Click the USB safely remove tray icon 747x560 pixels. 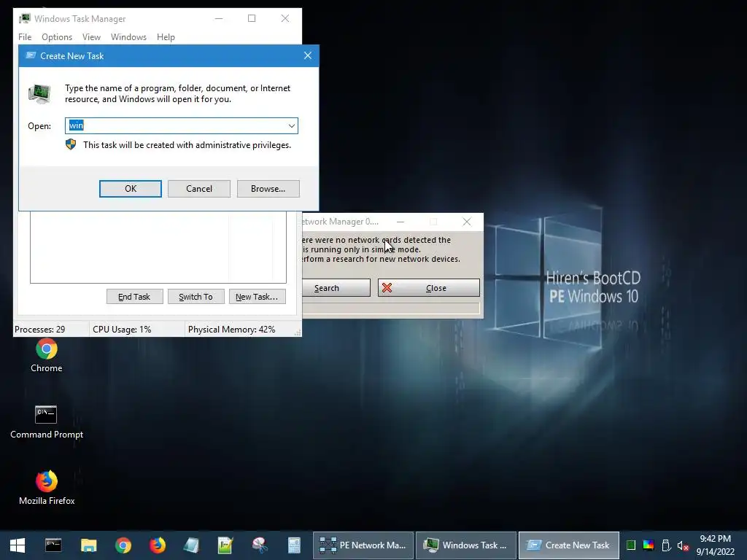coord(666,545)
